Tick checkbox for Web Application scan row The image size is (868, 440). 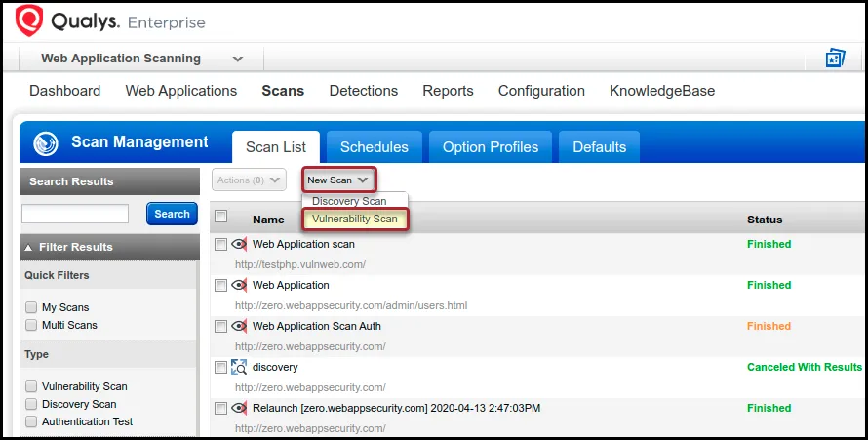(x=220, y=244)
